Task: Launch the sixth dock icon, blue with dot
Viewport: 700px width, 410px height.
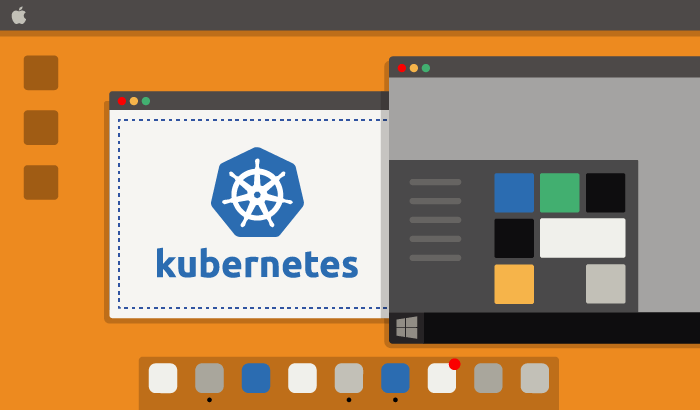Action: pyautogui.click(x=395, y=378)
